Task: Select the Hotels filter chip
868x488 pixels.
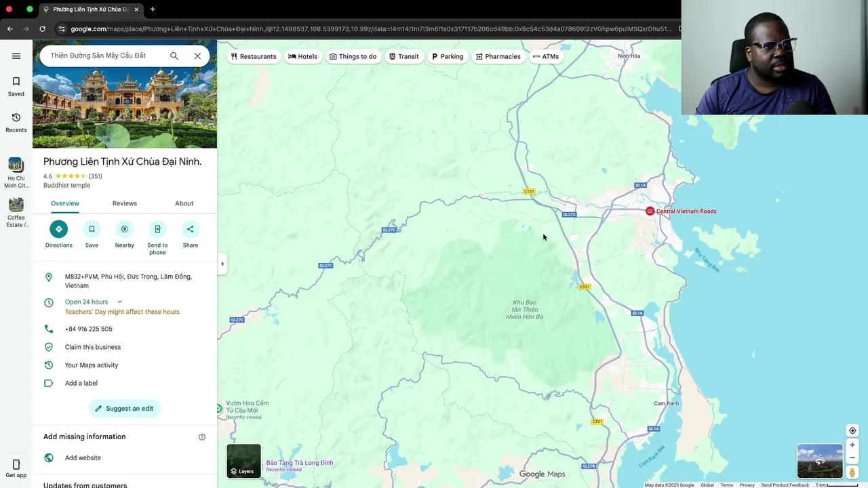Action: [x=303, y=56]
